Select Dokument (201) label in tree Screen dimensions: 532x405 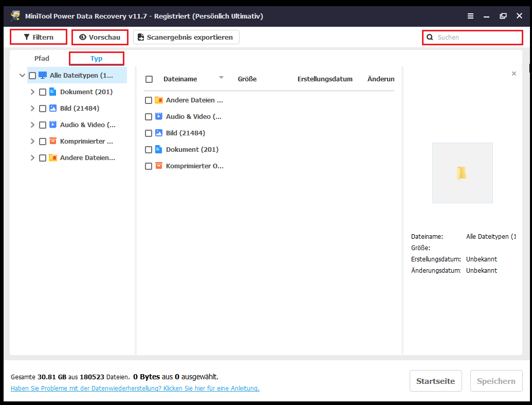86,92
